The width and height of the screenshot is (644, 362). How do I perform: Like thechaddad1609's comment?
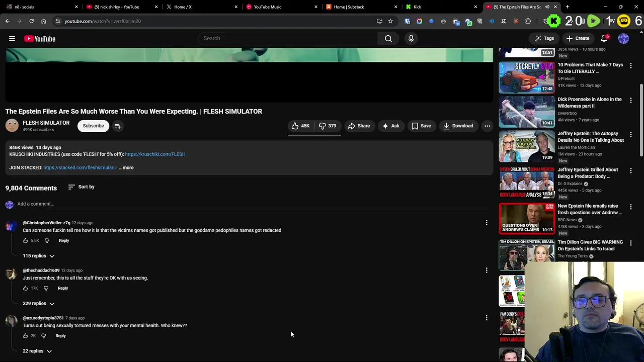pos(25,288)
